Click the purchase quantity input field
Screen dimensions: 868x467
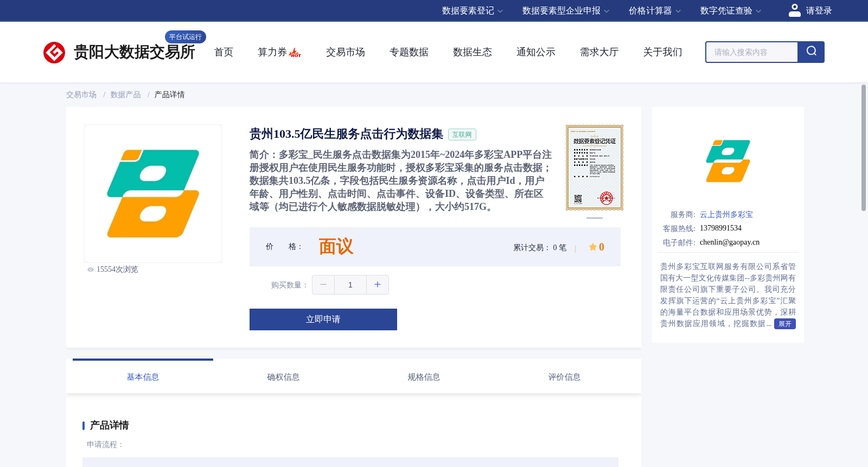coord(350,285)
